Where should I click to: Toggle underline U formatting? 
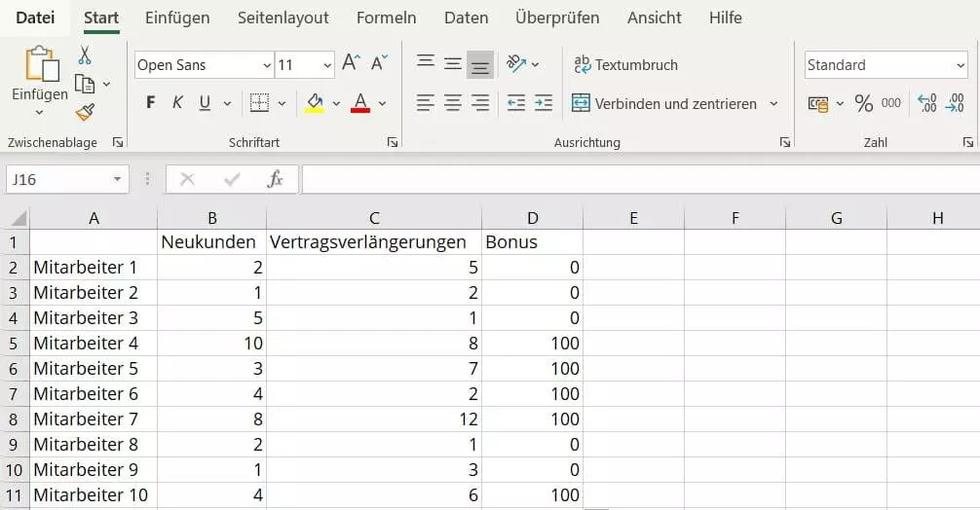(205, 102)
